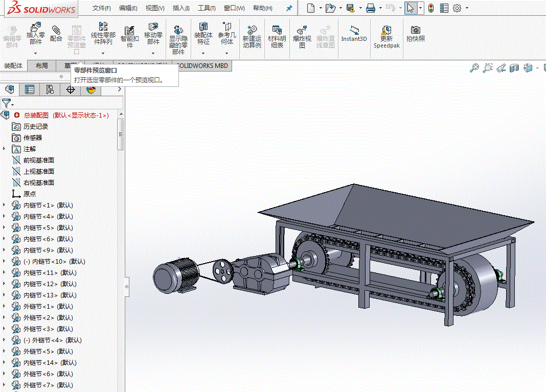
Task: Click the Exploded View (爆炸视图) icon
Action: 302,31
